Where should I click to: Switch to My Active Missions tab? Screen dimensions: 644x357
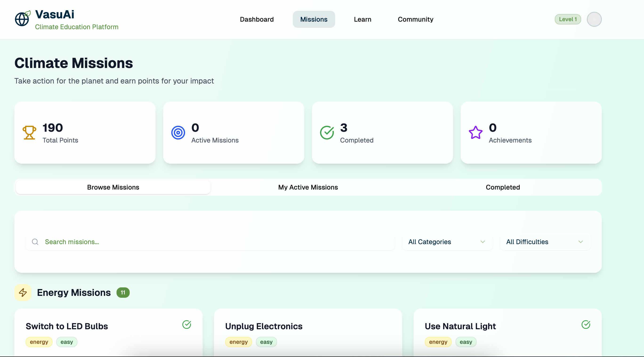click(308, 187)
